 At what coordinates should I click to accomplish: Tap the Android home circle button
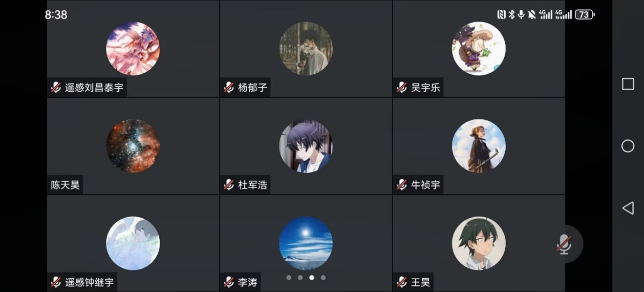pos(628,146)
